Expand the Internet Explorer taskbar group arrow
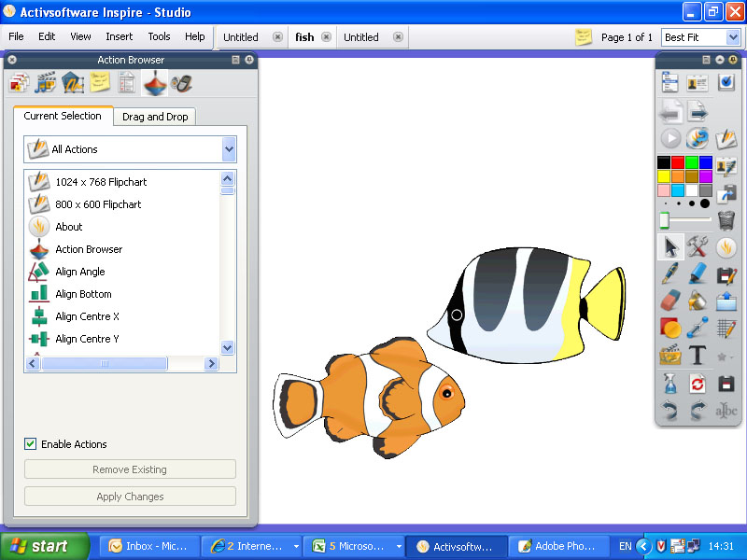Image resolution: width=747 pixels, height=560 pixels. point(296,546)
